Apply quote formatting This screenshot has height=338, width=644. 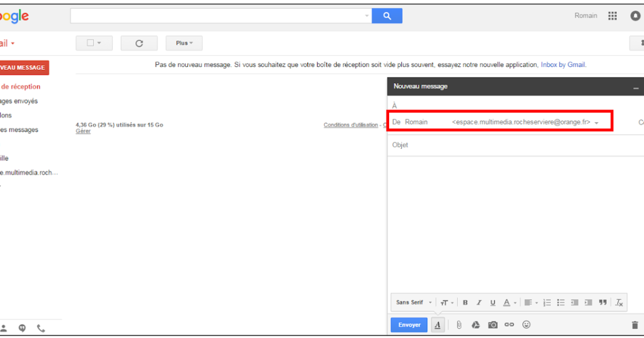click(x=603, y=303)
